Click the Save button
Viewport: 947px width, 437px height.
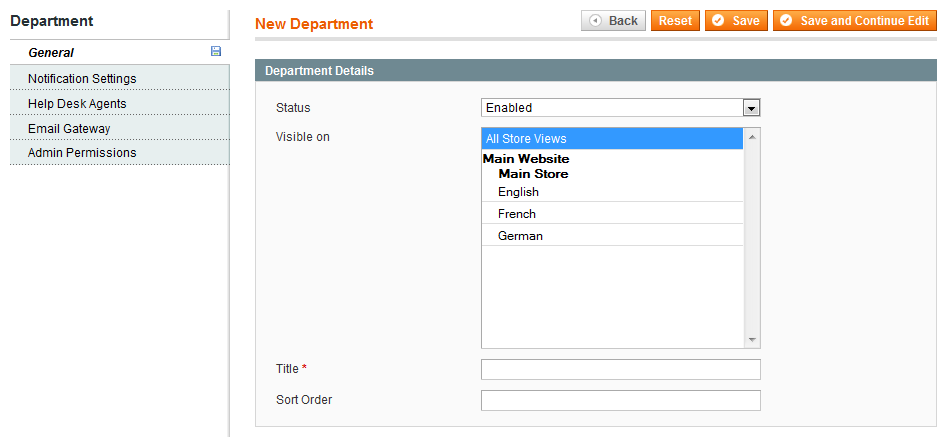(x=735, y=21)
